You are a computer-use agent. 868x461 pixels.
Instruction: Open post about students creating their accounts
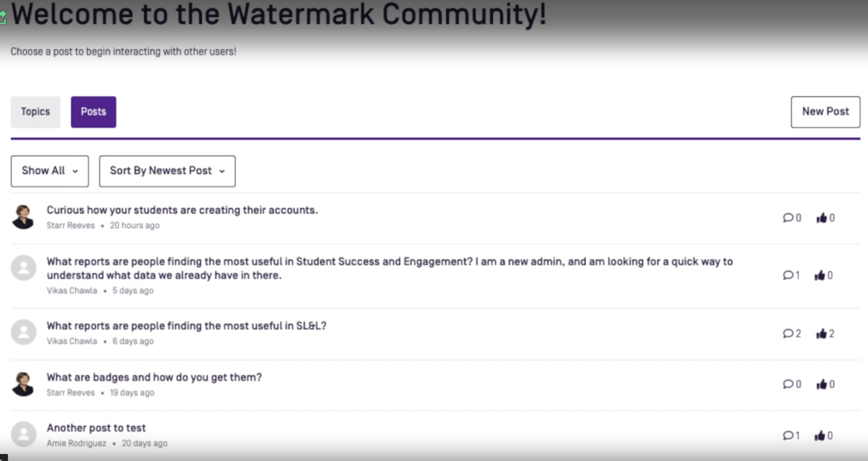pyautogui.click(x=182, y=210)
